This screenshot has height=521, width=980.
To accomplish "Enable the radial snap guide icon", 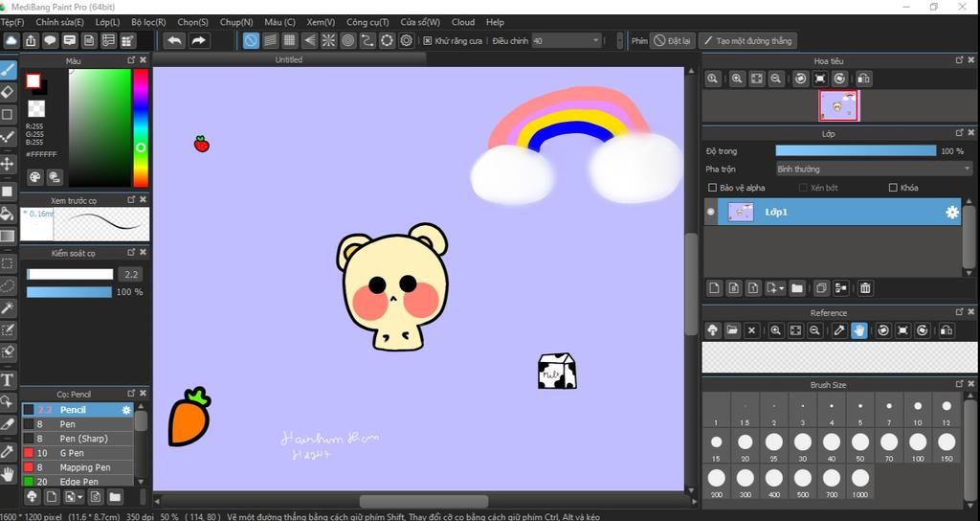I will [x=328, y=40].
